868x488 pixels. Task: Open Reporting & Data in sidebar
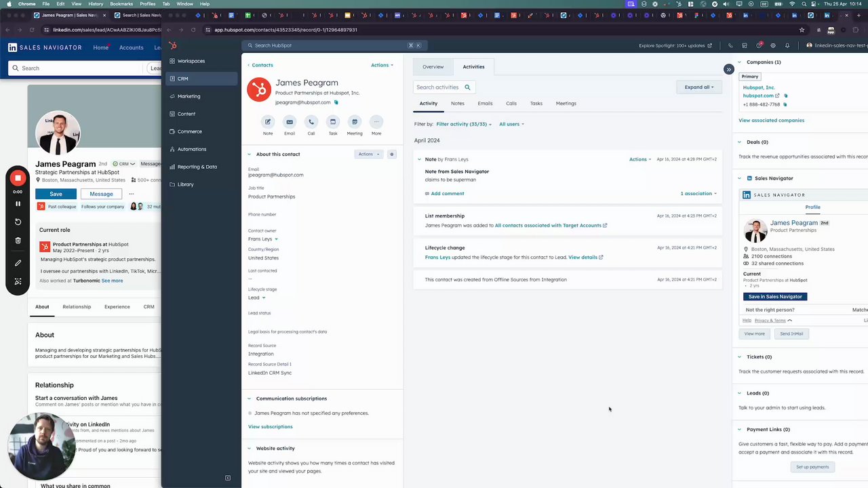point(201,167)
